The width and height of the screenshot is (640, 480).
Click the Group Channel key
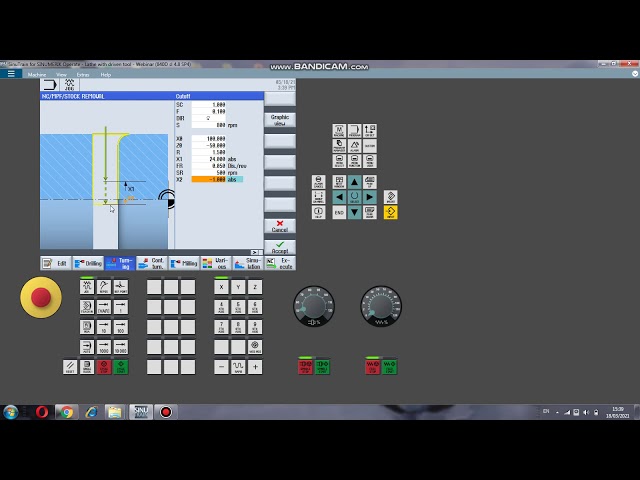point(318,197)
